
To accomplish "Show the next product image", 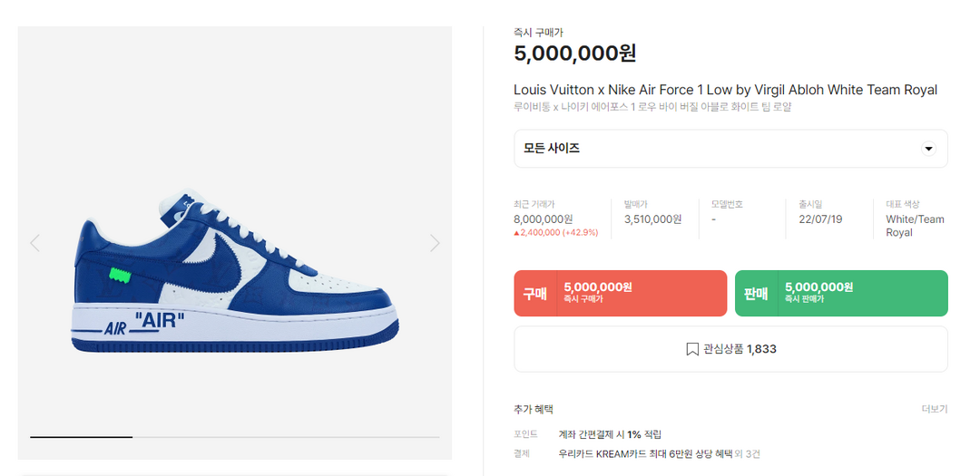I will [x=435, y=243].
